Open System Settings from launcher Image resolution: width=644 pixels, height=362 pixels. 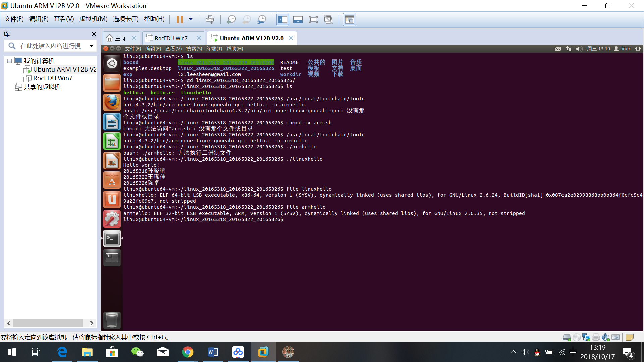(112, 219)
